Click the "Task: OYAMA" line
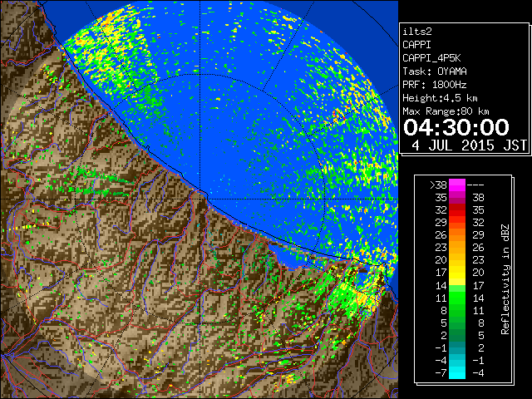Image resolution: width=532 pixels, height=399 pixels. click(435, 71)
